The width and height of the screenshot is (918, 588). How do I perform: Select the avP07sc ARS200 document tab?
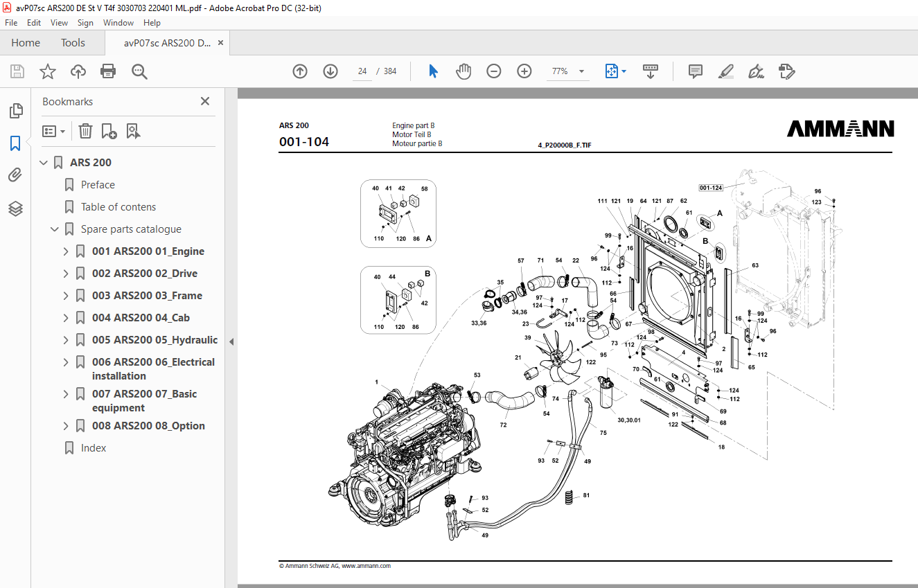pos(167,43)
